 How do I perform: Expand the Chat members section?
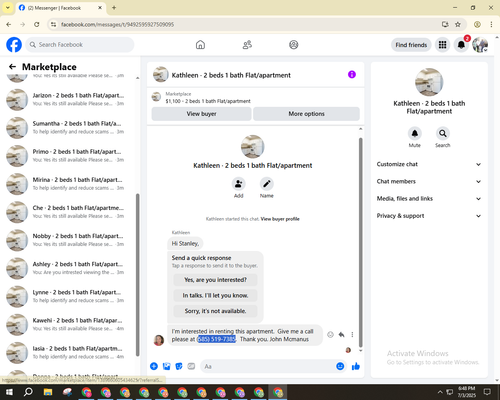tap(429, 182)
